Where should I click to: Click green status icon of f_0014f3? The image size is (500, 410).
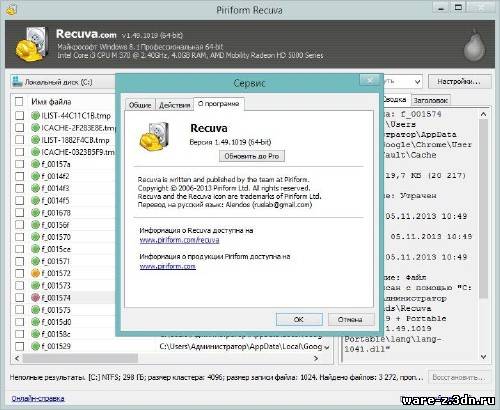point(35,188)
